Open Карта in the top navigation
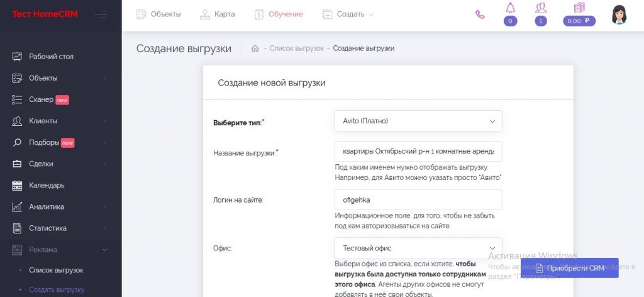Image resolution: width=644 pixels, height=297 pixels. click(217, 14)
